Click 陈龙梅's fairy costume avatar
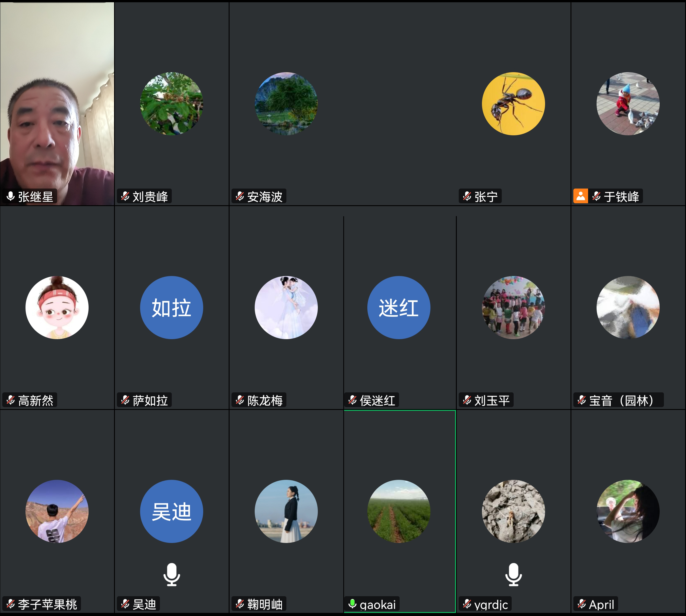The image size is (686, 616). coord(286,307)
